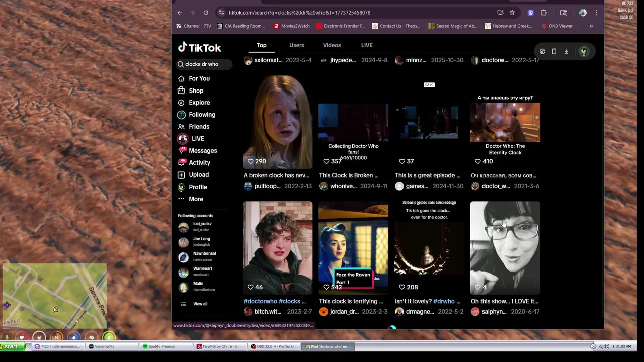This screenshot has width=644, height=362.
Task: Play the 'This is s great episode' video
Action: point(429,122)
